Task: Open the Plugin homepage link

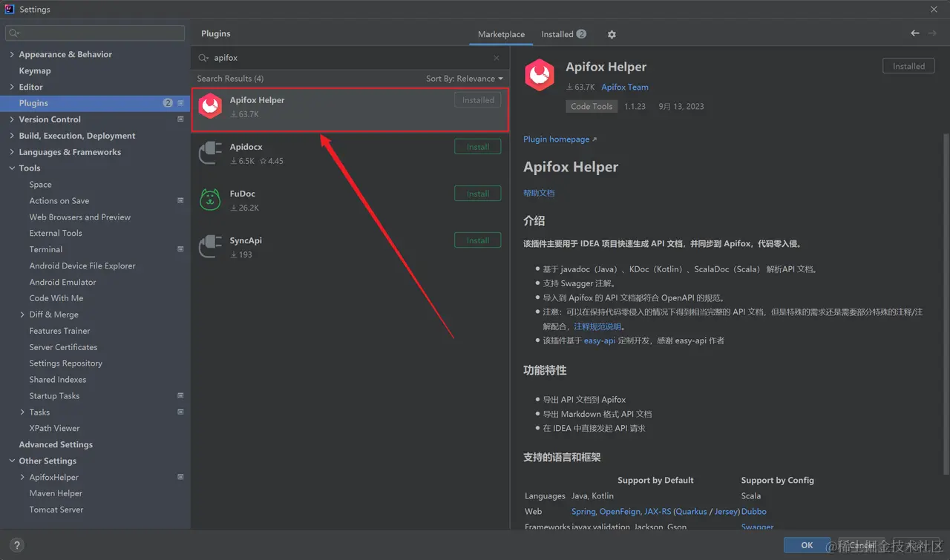Action: [557, 139]
